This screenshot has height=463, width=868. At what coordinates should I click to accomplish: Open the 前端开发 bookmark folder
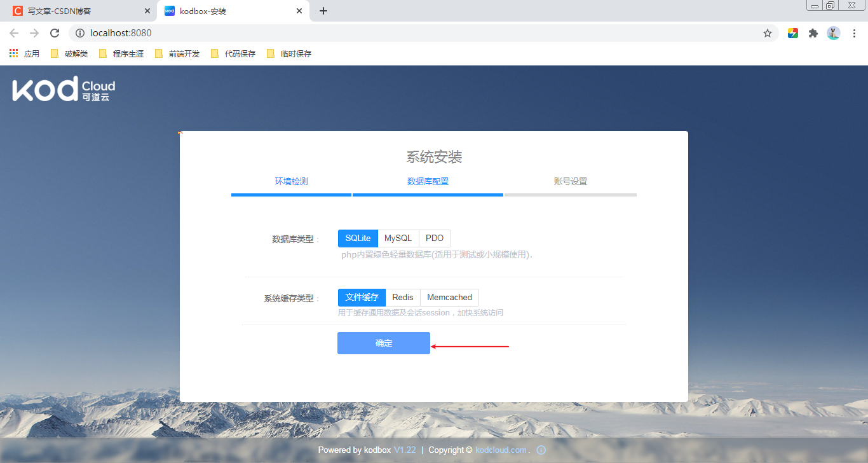[x=177, y=53]
